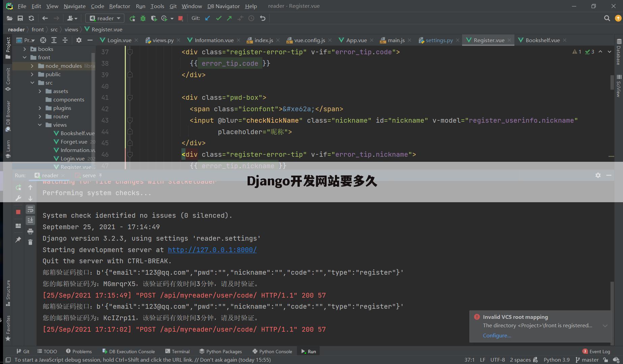Print console output with the printer icon
623x364 pixels.
click(30, 231)
